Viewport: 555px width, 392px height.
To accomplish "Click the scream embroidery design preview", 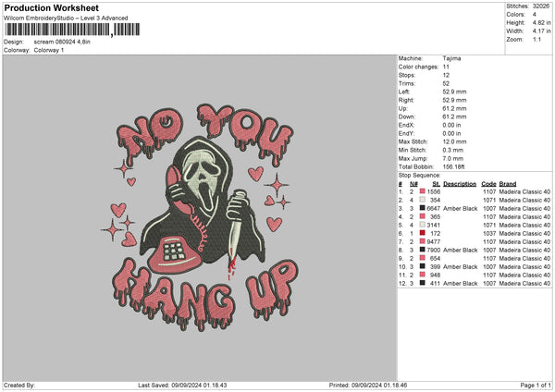I will [200, 217].
